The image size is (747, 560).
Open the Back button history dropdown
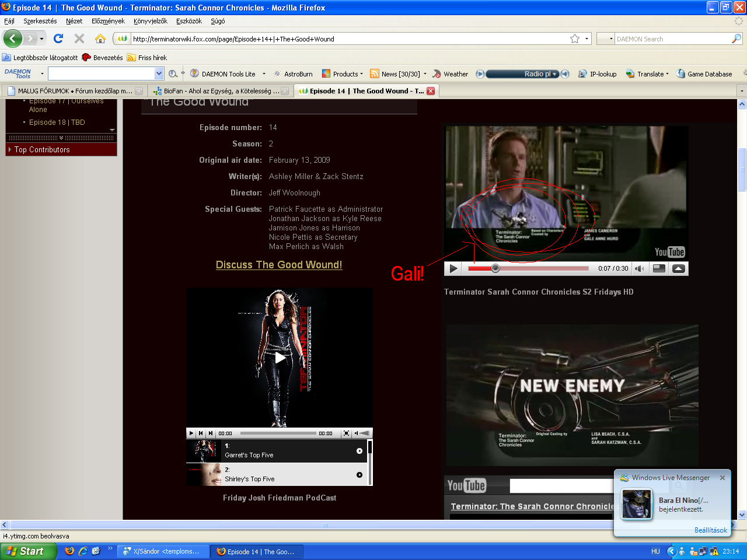41,39
